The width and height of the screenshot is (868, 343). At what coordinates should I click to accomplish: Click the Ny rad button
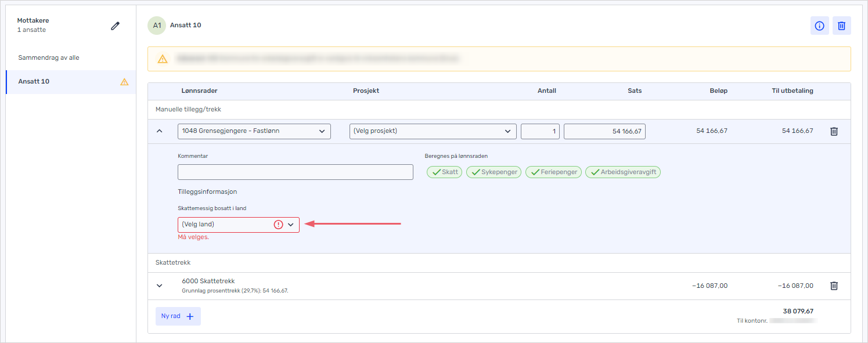(x=178, y=316)
